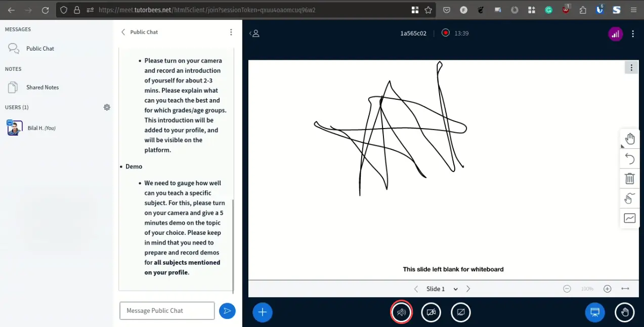Toggle audio with the speaker button
This screenshot has height=327, width=644.
(x=401, y=312)
